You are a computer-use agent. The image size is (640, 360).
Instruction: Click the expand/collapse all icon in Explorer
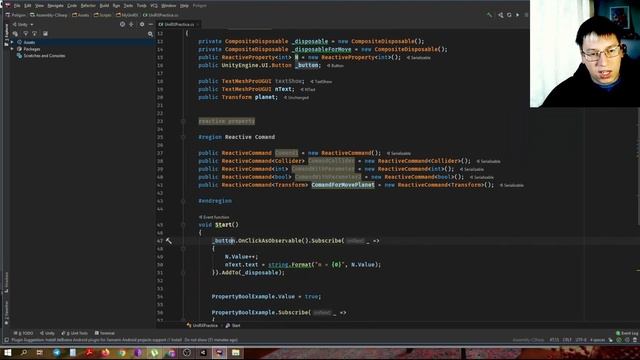tap(131, 24)
